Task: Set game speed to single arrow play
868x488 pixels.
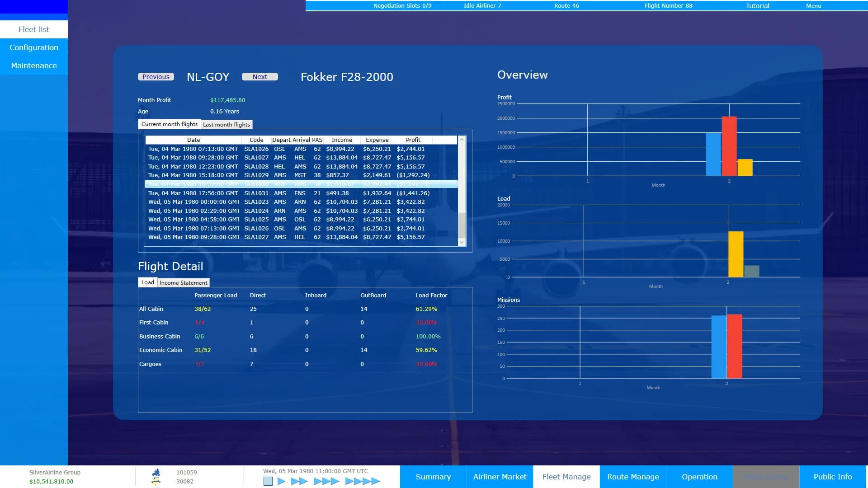Action: (281, 481)
